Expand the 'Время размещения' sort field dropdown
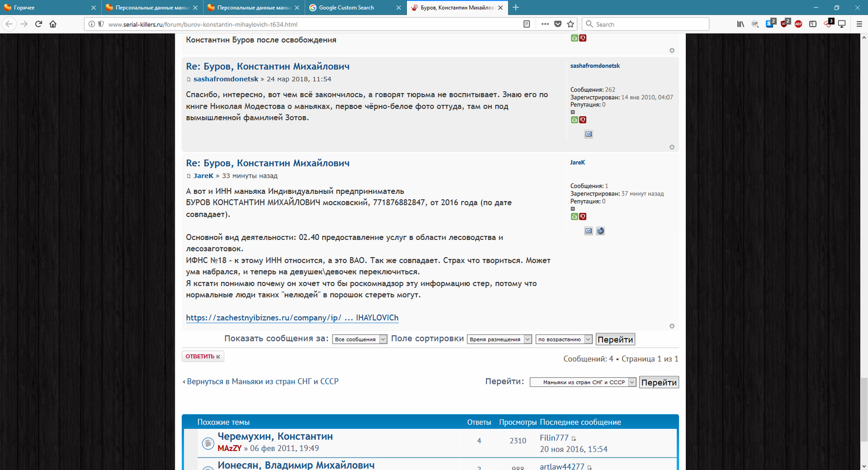This screenshot has width=868, height=470. [499, 339]
